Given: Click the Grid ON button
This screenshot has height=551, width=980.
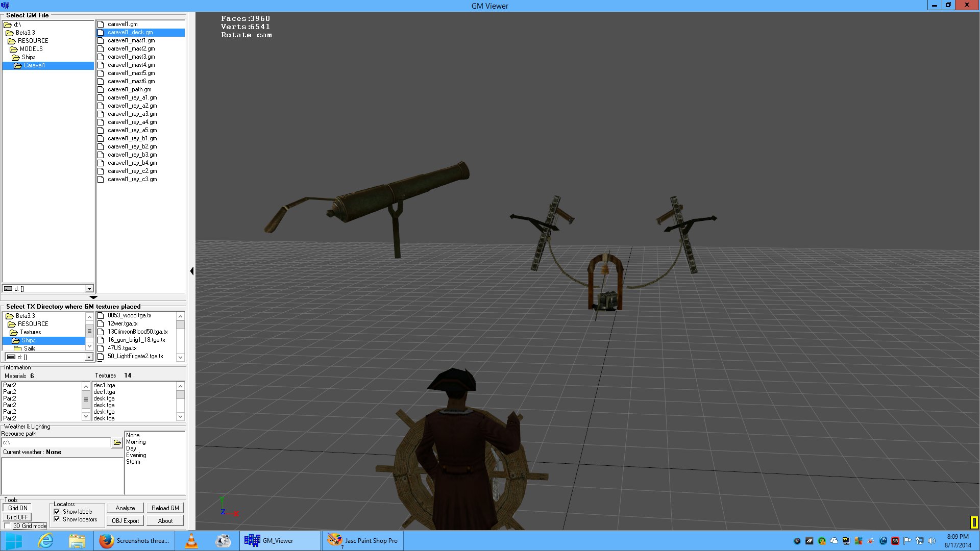Looking at the screenshot, I should coord(18,508).
